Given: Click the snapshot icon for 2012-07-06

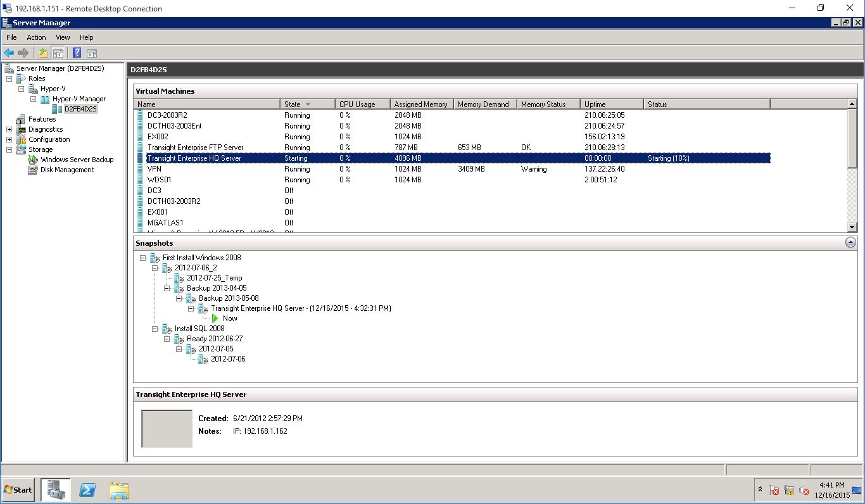Looking at the screenshot, I should coord(203,359).
